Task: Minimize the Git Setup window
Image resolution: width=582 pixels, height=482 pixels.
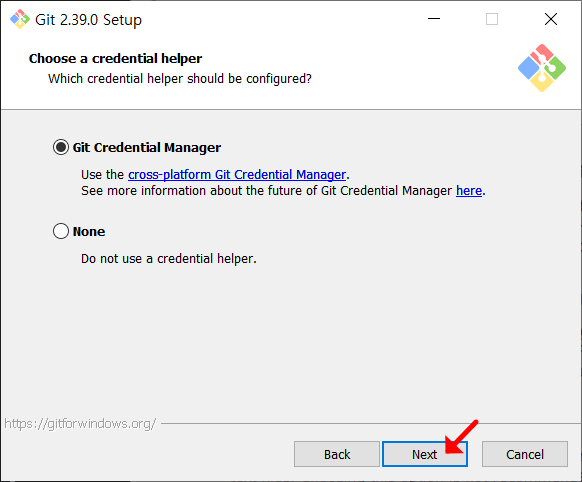Action: (x=434, y=19)
